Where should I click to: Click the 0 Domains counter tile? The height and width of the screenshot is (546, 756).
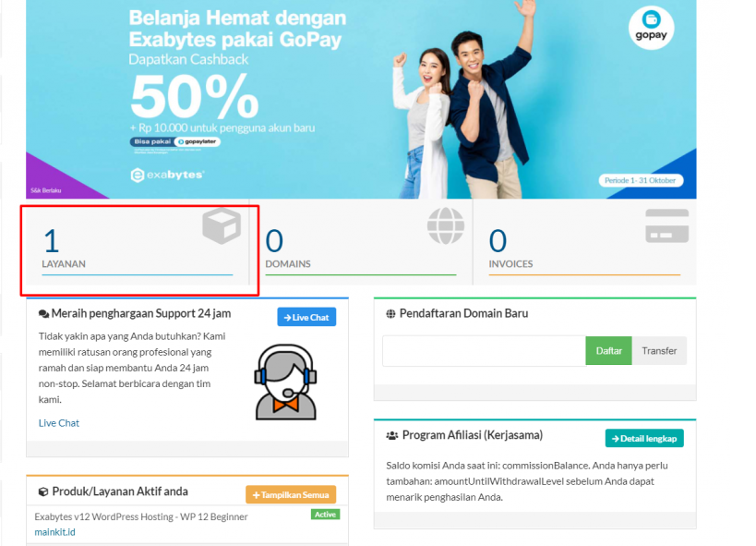click(361, 242)
